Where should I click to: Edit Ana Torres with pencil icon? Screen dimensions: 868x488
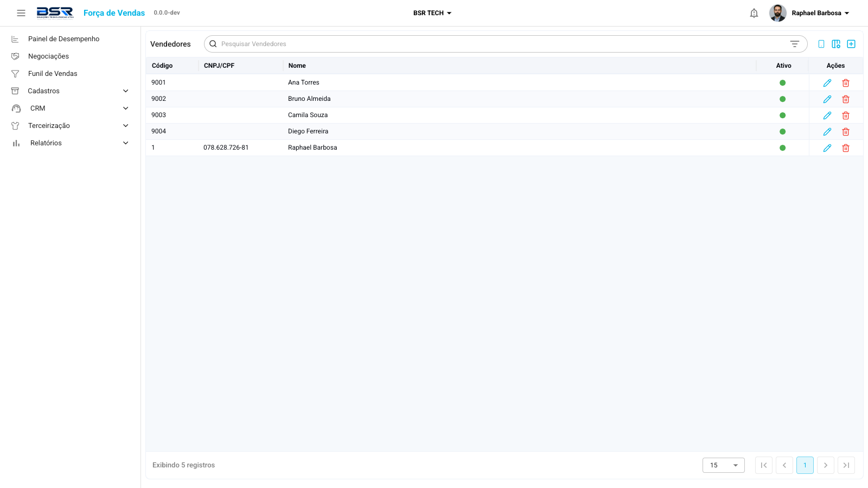827,83
